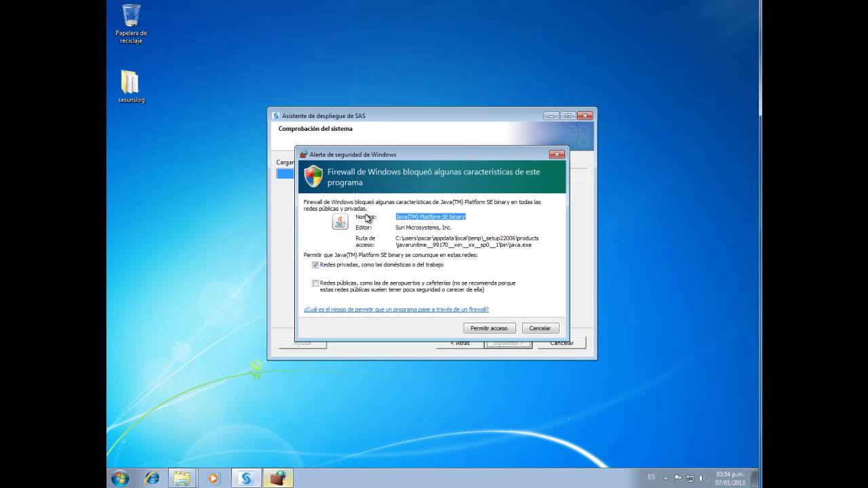The height and width of the screenshot is (488, 868).
Task: Launch Internet Explorer from the taskbar
Action: (x=152, y=478)
